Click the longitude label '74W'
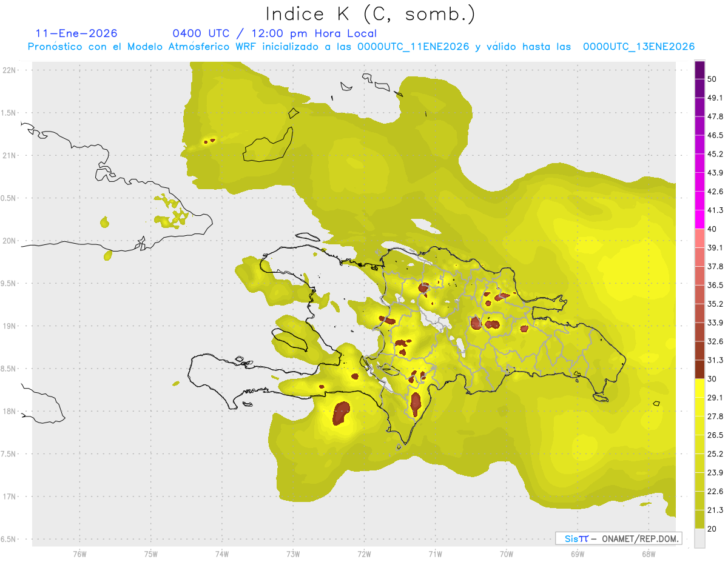 (x=222, y=554)
